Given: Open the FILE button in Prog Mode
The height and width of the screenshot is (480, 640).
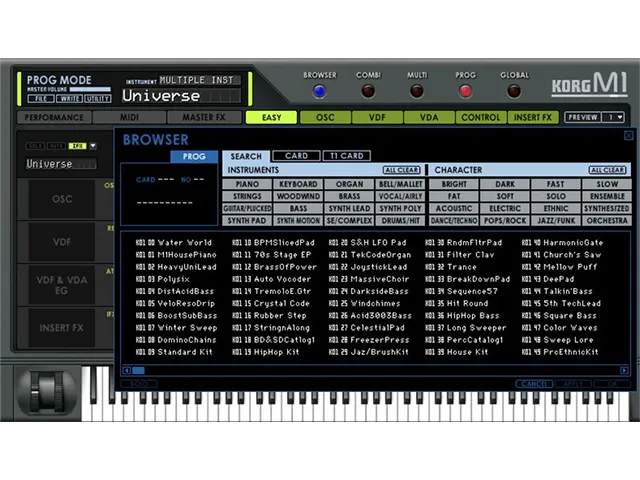Looking at the screenshot, I should click(41, 98).
